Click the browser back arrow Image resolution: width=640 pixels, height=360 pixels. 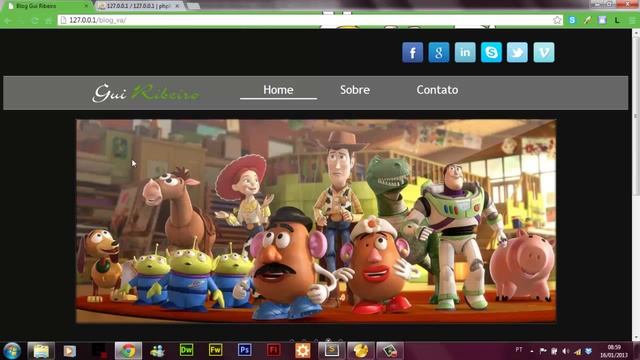coord(8,20)
